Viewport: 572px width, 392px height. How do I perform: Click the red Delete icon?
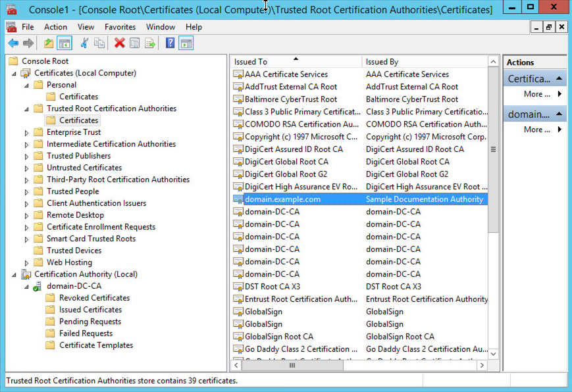click(118, 43)
